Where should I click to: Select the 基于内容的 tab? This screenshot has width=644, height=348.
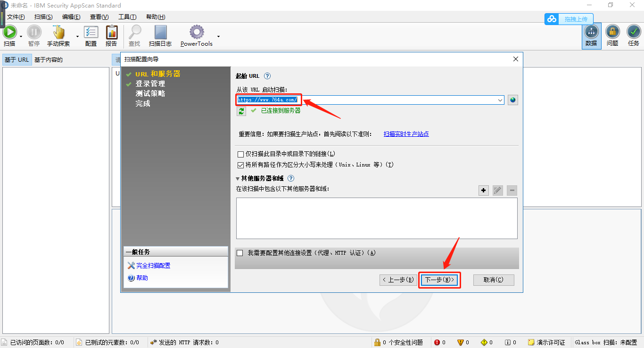click(49, 60)
